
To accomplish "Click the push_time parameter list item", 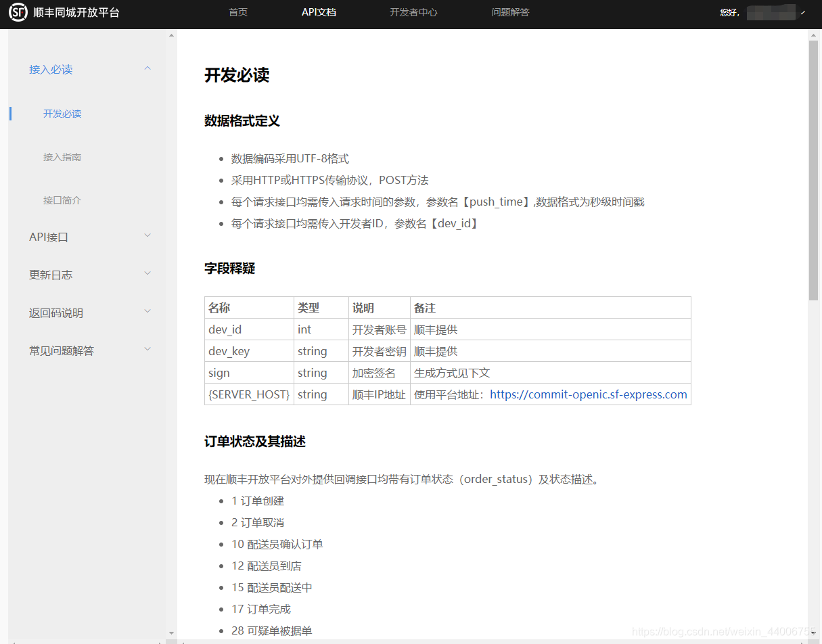I will 438,202.
